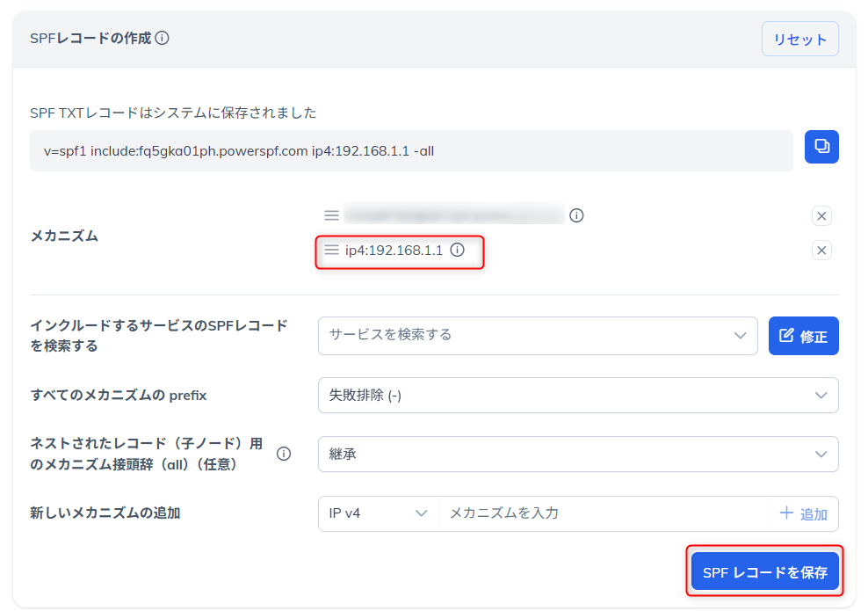Viewport: 868px width, 611px height.
Task: Open the サービスを検索する service dropdown
Action: coord(536,336)
